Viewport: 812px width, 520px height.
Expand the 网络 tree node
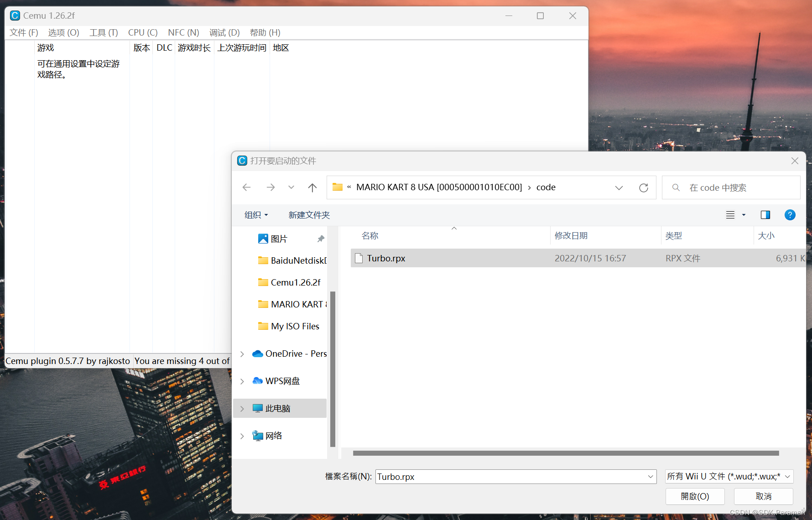242,436
